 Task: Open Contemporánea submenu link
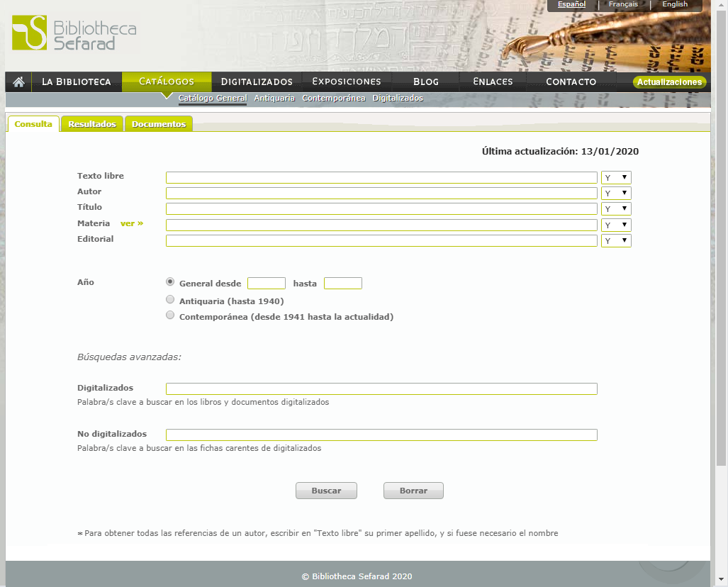point(333,98)
